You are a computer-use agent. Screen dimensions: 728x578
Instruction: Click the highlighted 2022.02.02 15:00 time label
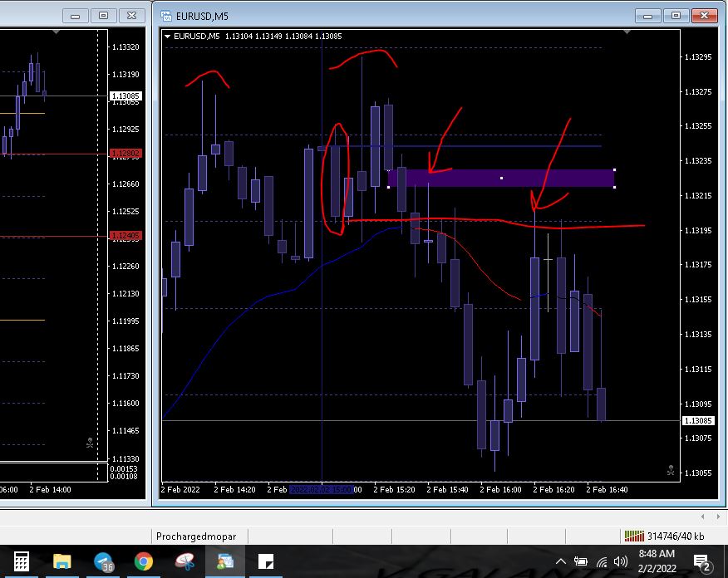[322, 489]
